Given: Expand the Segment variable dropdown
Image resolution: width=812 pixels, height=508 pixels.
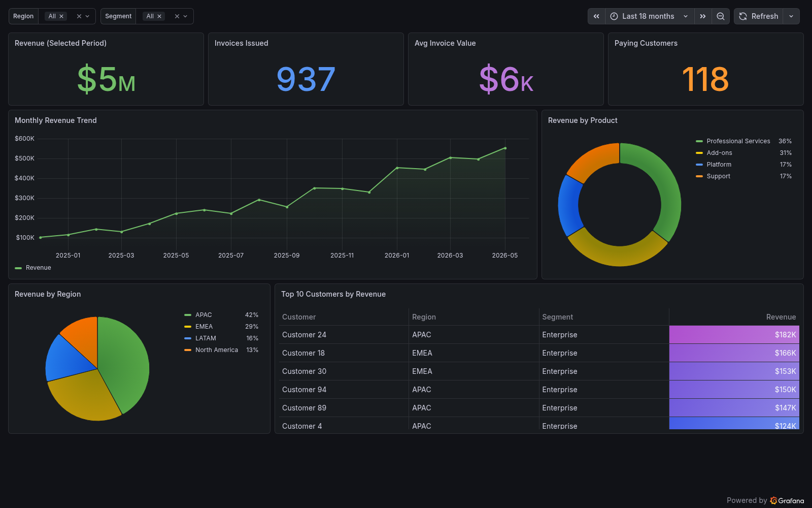Looking at the screenshot, I should click(185, 16).
